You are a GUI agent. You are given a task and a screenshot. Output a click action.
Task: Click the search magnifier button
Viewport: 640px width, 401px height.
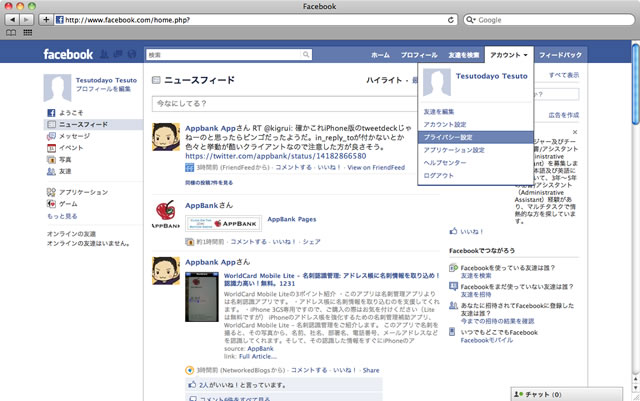pyautogui.click(x=306, y=54)
